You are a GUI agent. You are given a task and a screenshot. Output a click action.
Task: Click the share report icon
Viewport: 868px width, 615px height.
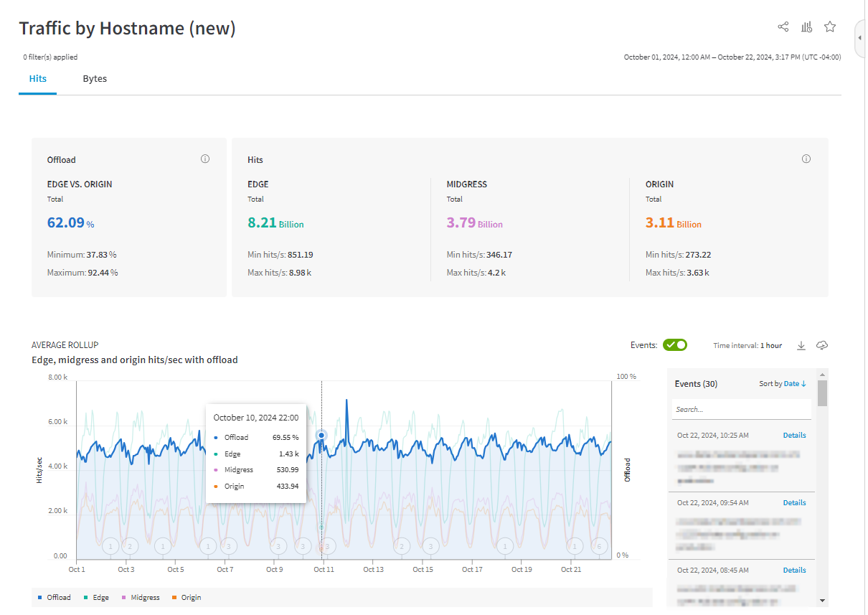783,27
